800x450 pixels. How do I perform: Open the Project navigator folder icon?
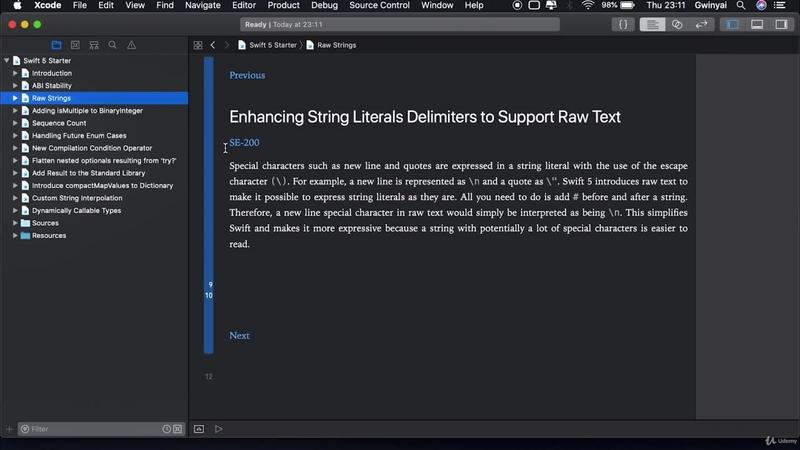(56, 45)
